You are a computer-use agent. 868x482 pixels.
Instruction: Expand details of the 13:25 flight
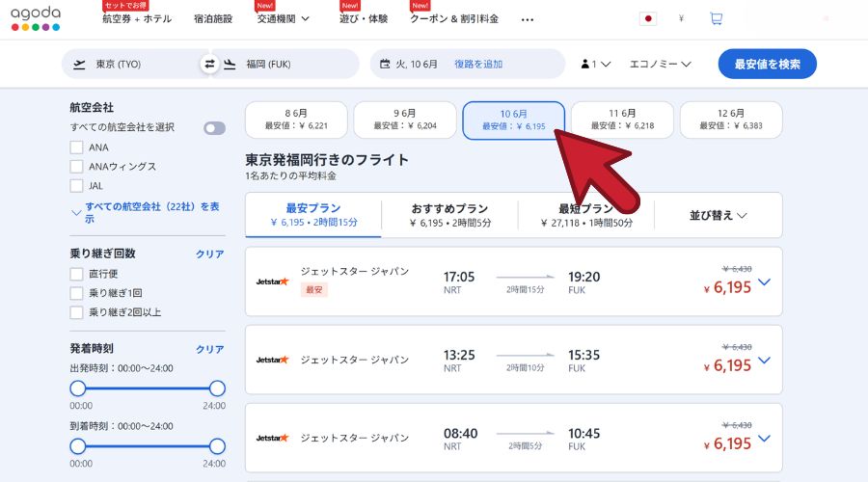click(x=764, y=361)
